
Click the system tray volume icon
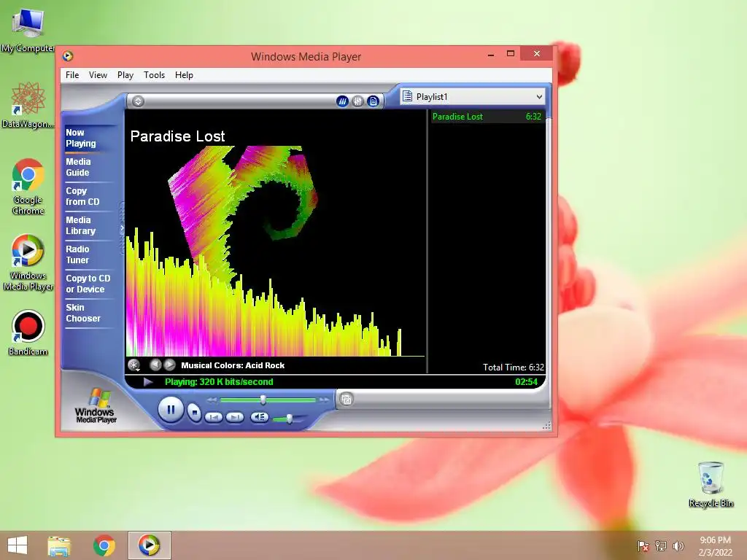tap(678, 545)
